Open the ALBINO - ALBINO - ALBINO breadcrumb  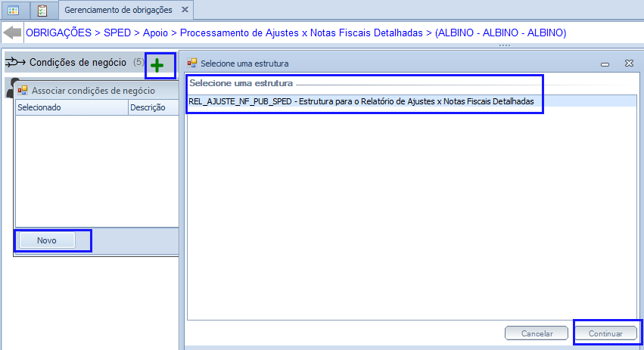tap(501, 33)
